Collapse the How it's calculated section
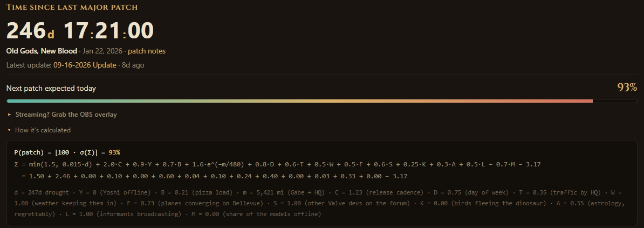This screenshot has width=644, height=228. (39, 130)
